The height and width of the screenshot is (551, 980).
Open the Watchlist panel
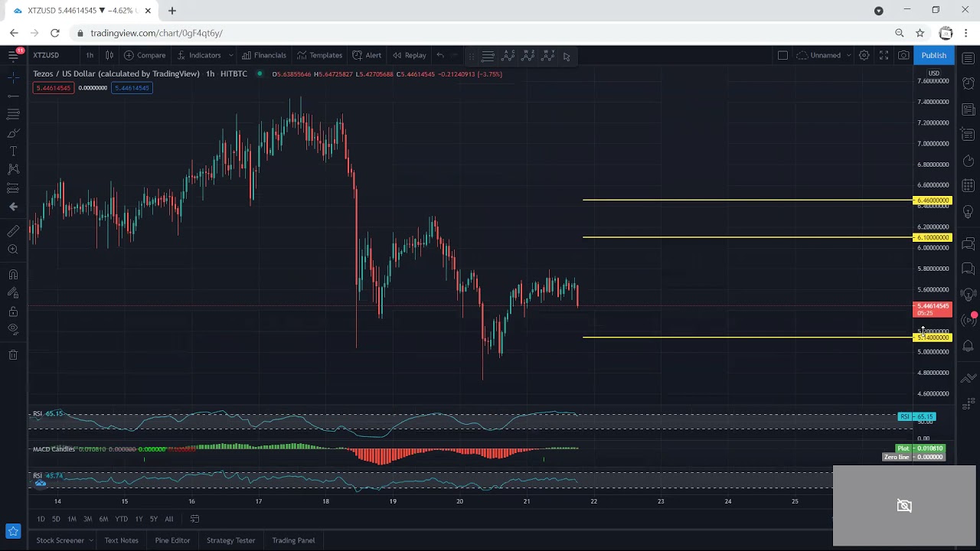(x=969, y=59)
